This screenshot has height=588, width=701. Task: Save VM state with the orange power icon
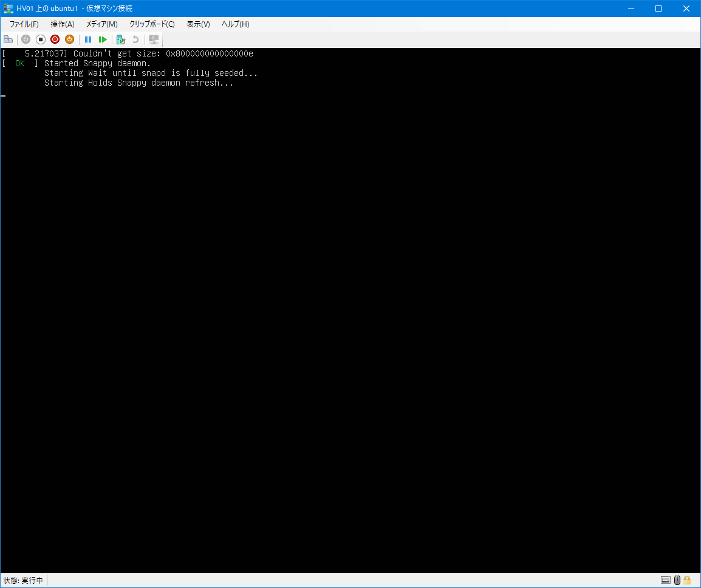pyautogui.click(x=69, y=39)
